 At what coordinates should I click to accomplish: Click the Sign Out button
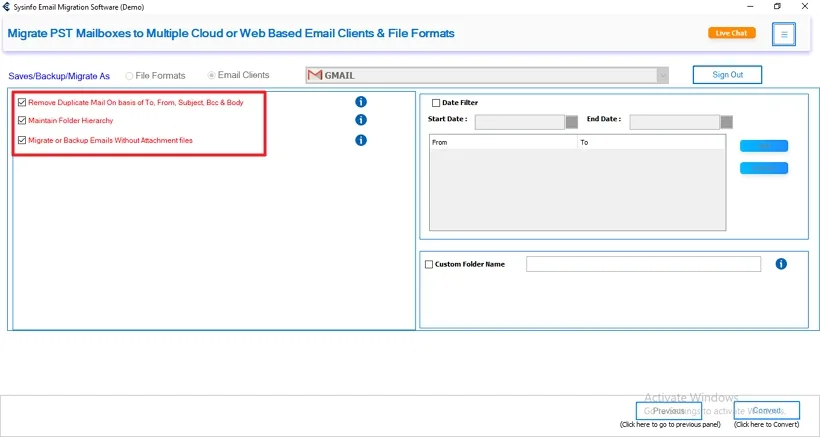pyautogui.click(x=727, y=75)
